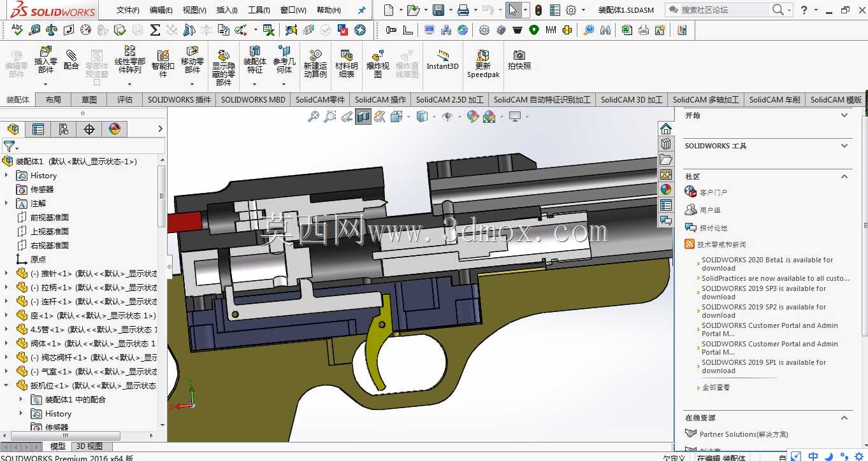Click the Save disk icon
This screenshot has height=461, width=868.
[438, 10]
